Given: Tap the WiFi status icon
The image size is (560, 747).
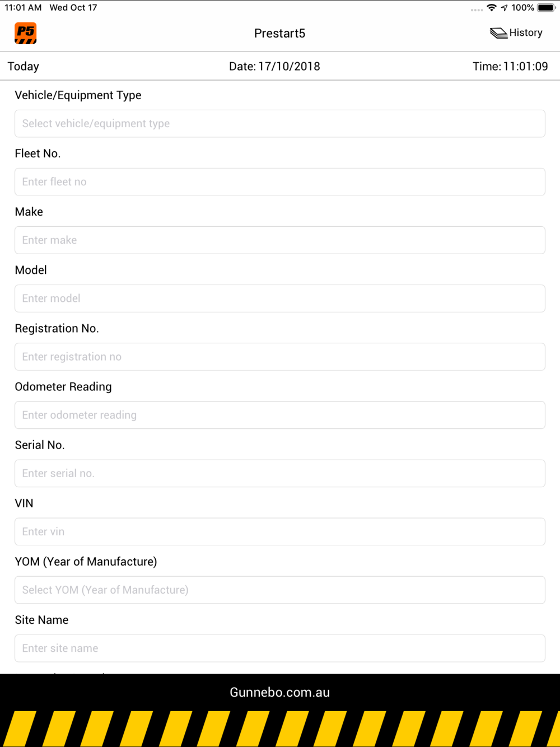Looking at the screenshot, I should click(492, 8).
